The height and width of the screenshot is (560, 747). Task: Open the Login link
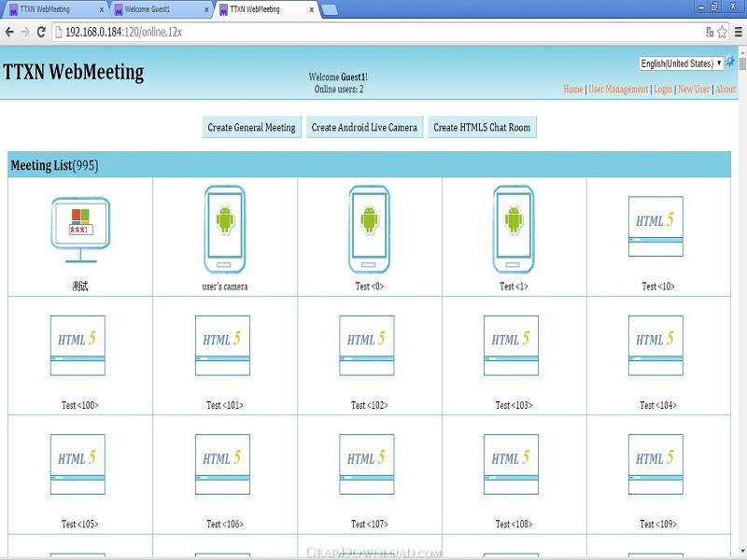coord(663,89)
